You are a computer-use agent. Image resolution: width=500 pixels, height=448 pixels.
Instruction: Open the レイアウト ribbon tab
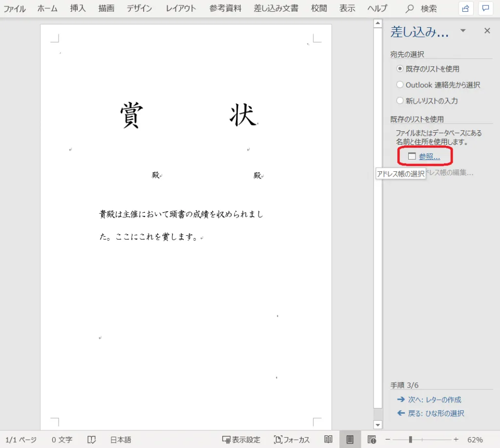point(181,9)
